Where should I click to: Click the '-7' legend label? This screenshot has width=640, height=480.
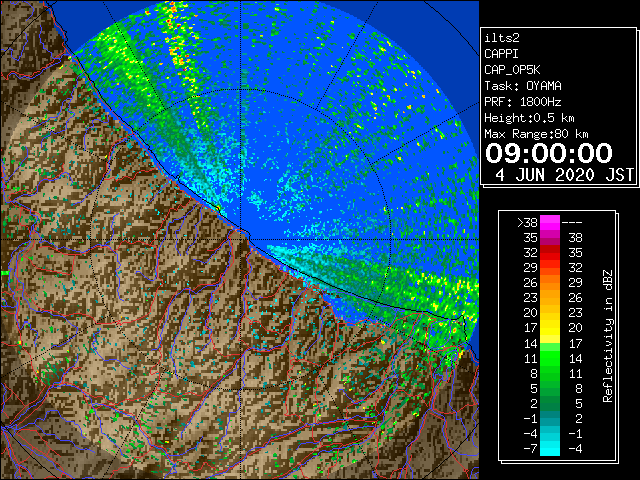531,448
